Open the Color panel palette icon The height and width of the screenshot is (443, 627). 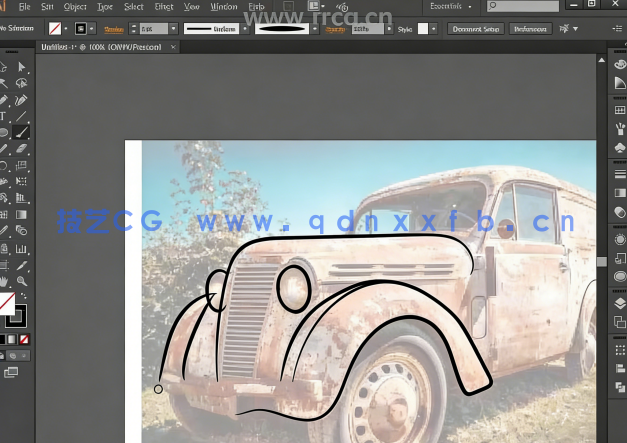pyautogui.click(x=619, y=64)
